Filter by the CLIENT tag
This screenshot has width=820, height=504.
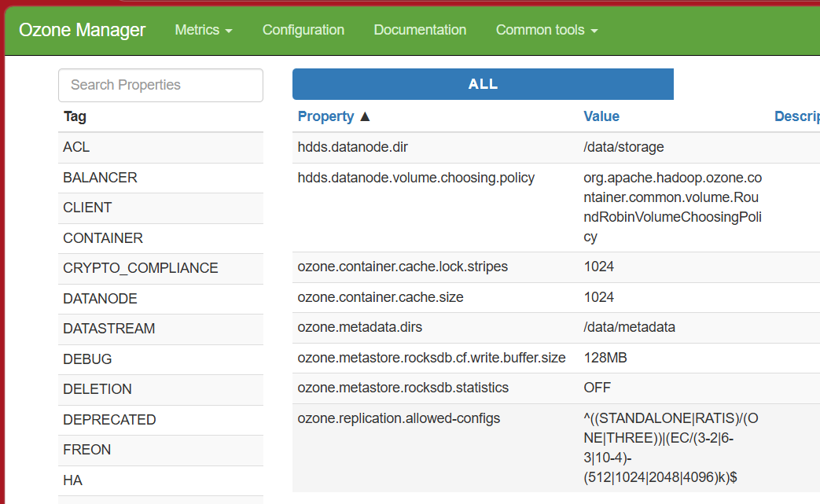tap(160, 208)
